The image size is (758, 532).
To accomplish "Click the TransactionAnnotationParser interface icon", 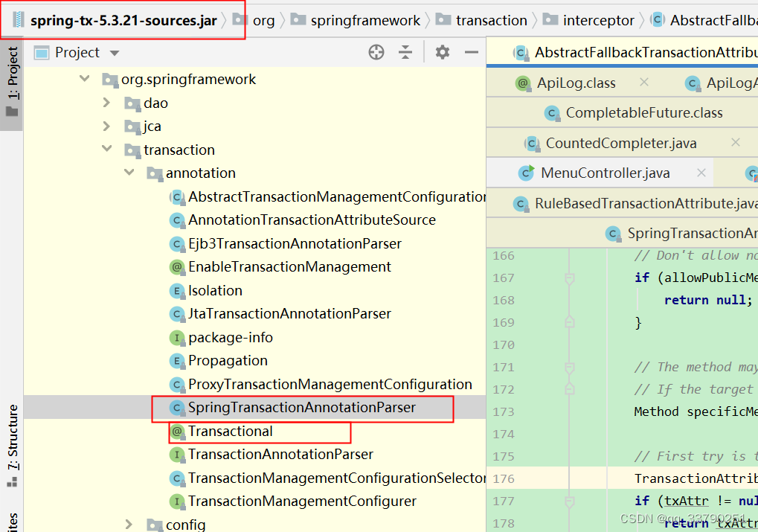I will pyautogui.click(x=177, y=455).
